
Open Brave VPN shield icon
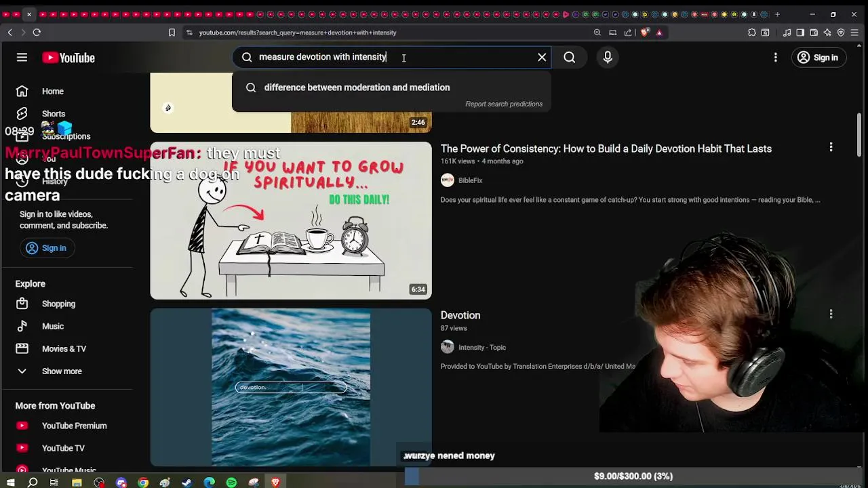coord(841,33)
